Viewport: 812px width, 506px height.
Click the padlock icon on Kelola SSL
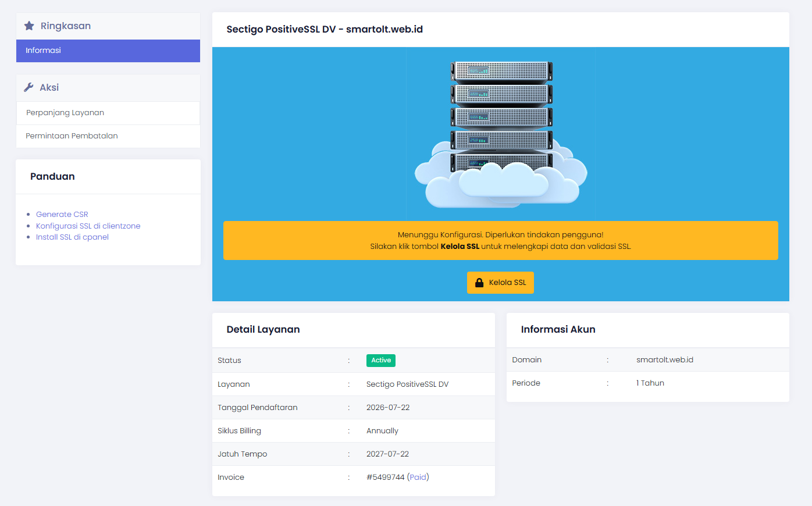pyautogui.click(x=479, y=283)
